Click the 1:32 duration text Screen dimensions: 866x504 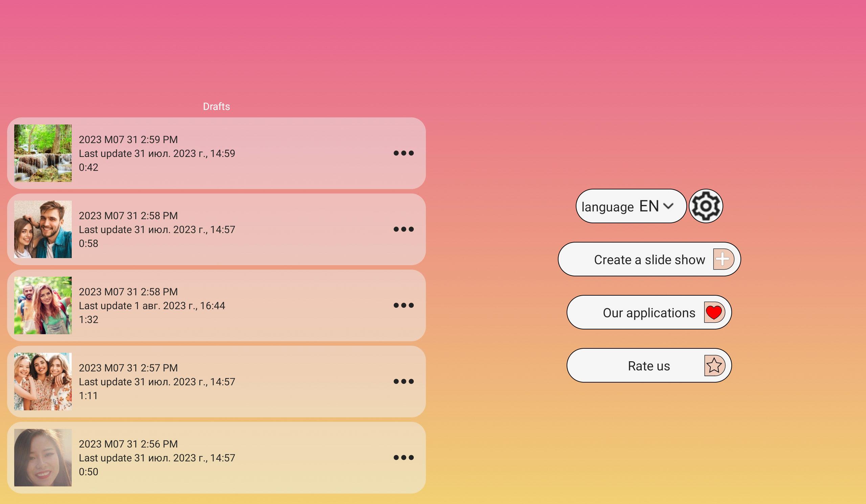click(88, 320)
